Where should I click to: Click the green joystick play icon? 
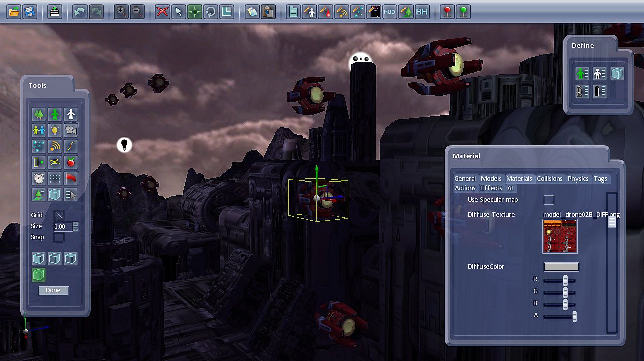(463, 12)
